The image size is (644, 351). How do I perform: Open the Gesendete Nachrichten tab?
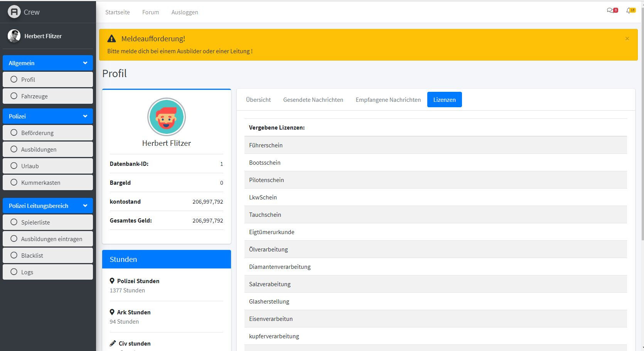click(x=313, y=100)
